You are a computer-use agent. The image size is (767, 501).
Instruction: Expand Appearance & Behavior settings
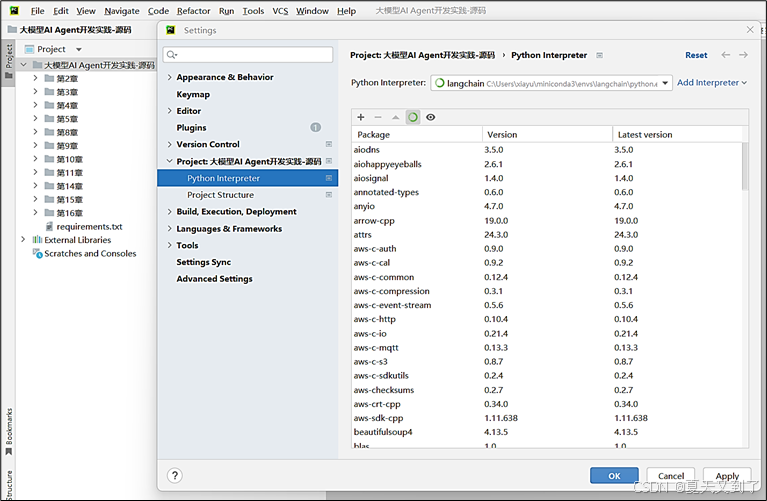click(170, 77)
